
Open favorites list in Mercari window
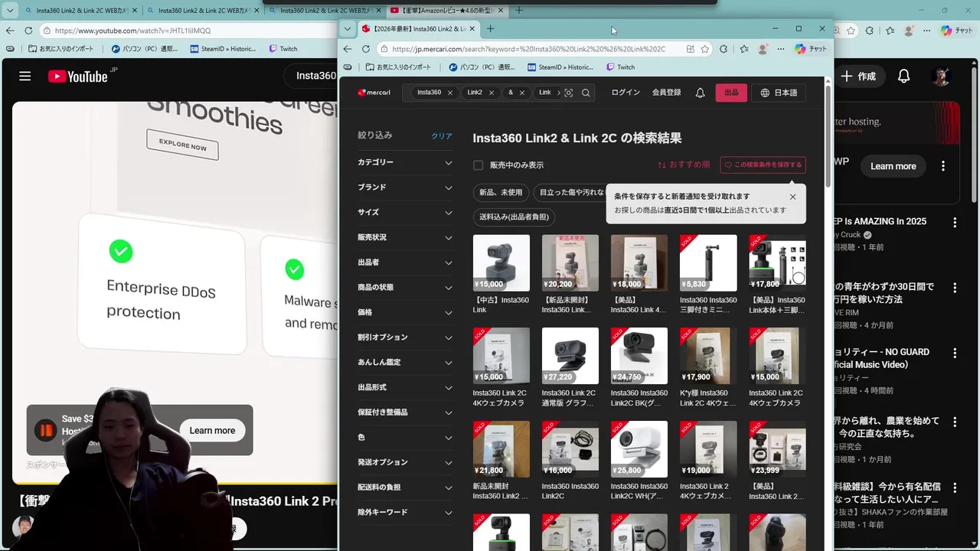click(x=743, y=49)
